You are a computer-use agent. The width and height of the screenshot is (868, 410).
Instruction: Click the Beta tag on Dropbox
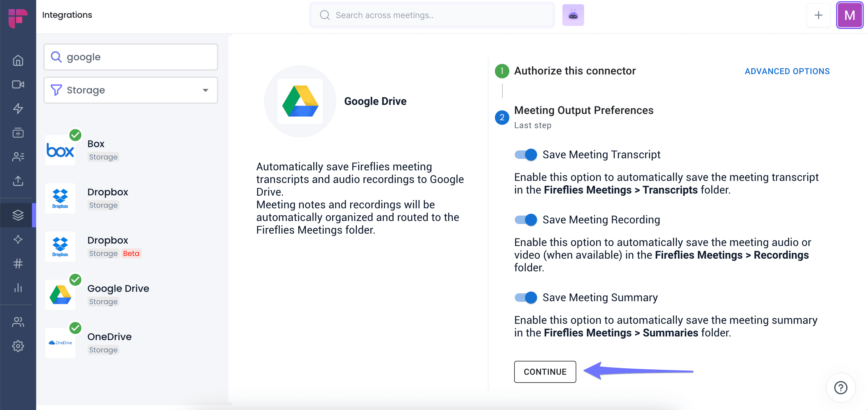click(x=131, y=253)
